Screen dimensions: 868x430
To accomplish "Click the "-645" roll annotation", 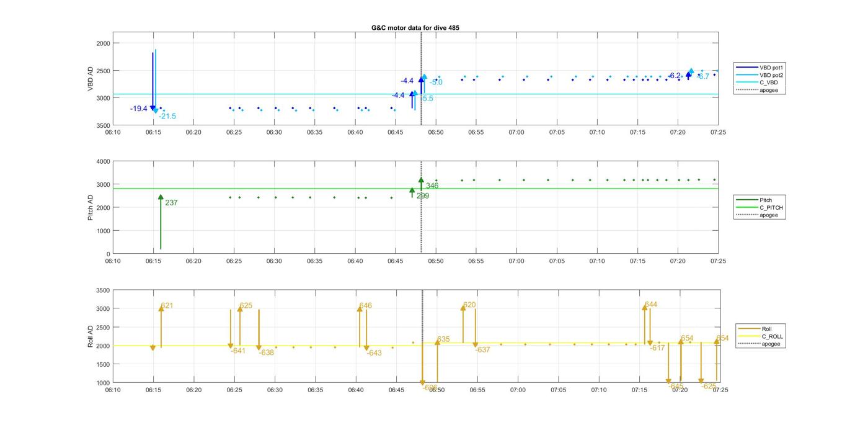I will click(676, 386).
